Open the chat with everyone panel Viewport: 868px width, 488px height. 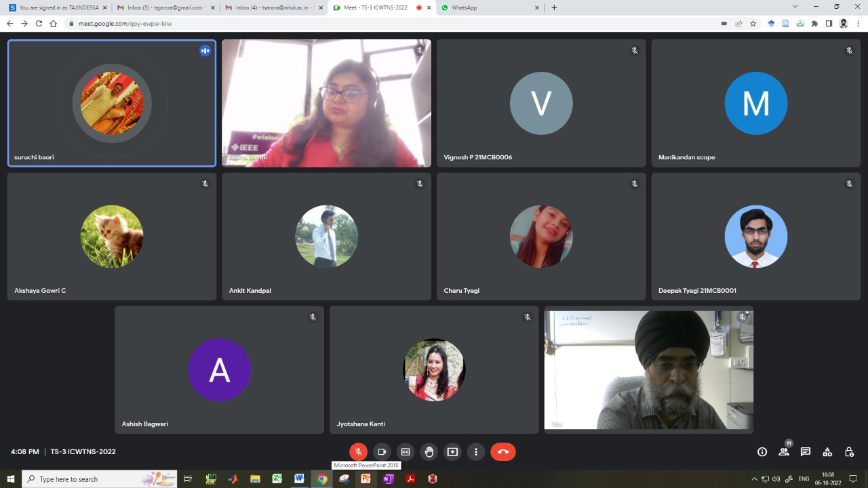tap(806, 452)
